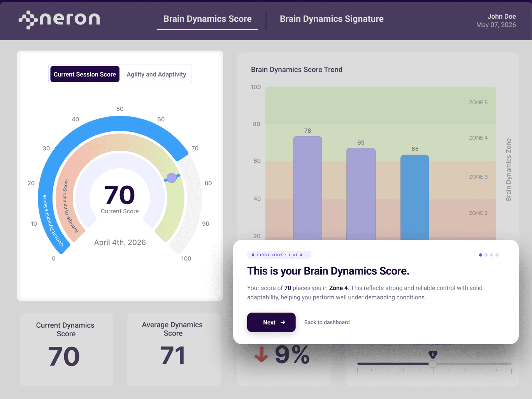Click the ZONE 5 label
The height and width of the screenshot is (399, 532).
pos(478,102)
